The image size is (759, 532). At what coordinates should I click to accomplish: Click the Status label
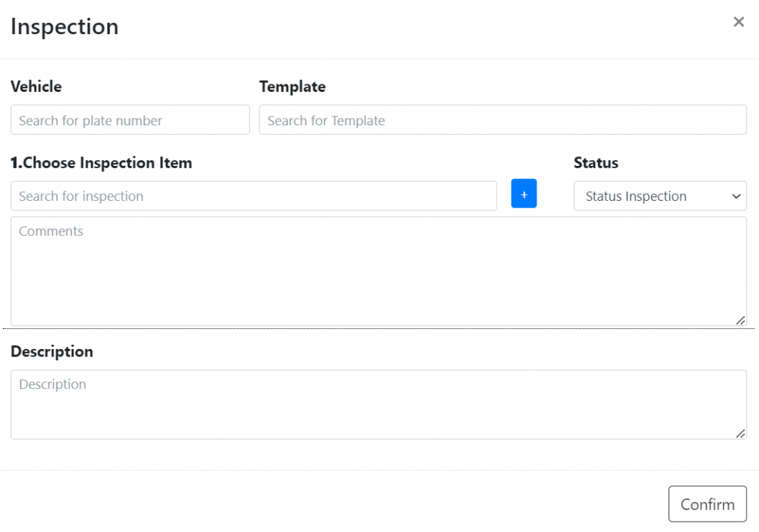pos(596,163)
